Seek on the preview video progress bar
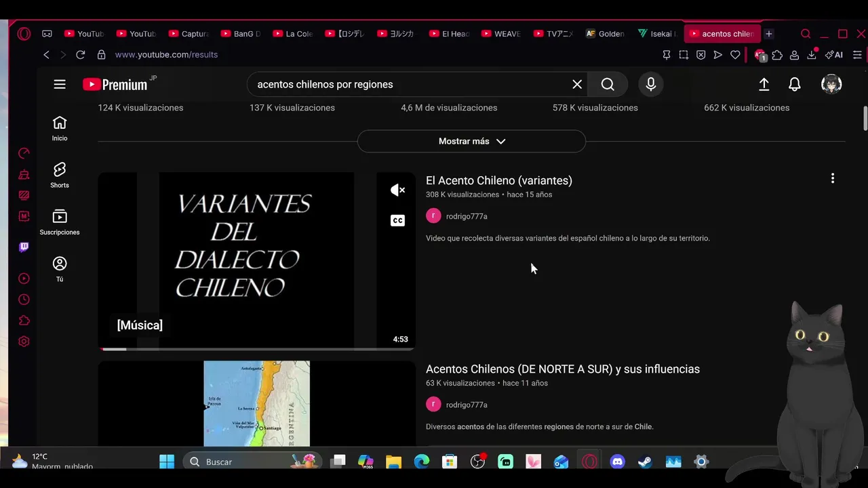 [256, 349]
